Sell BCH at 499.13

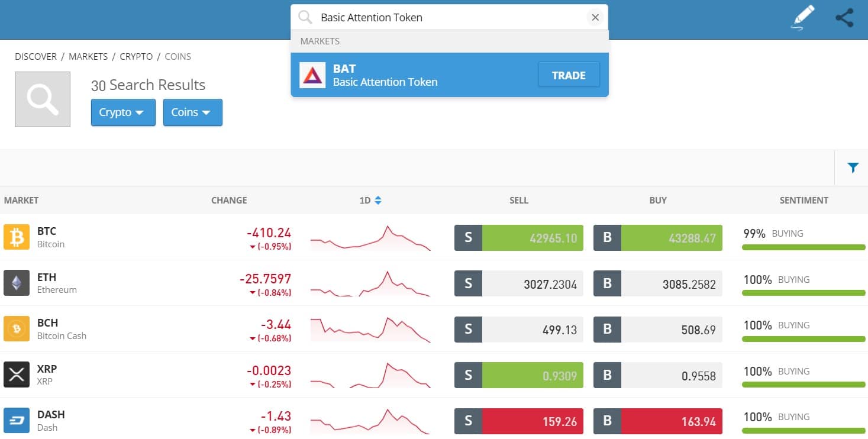coord(533,329)
